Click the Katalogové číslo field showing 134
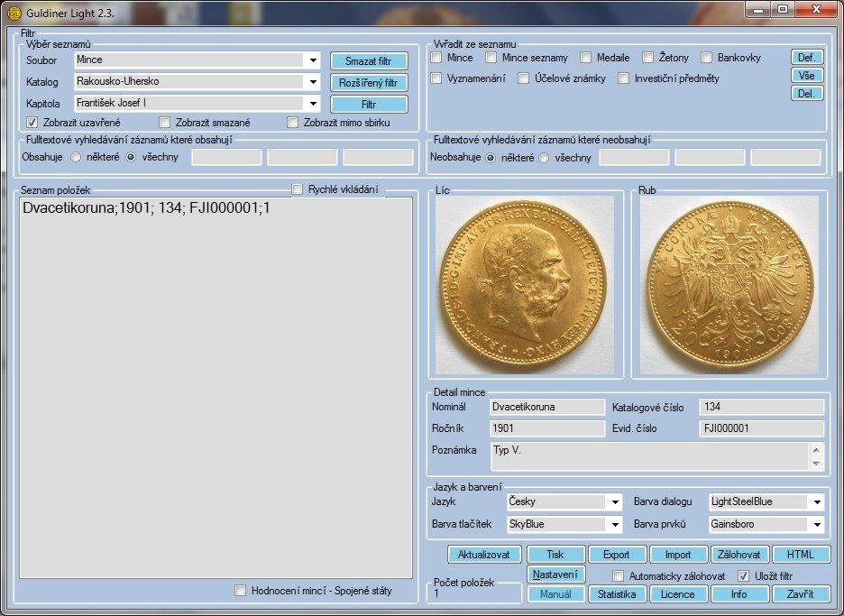The height and width of the screenshot is (616, 844). [762, 407]
